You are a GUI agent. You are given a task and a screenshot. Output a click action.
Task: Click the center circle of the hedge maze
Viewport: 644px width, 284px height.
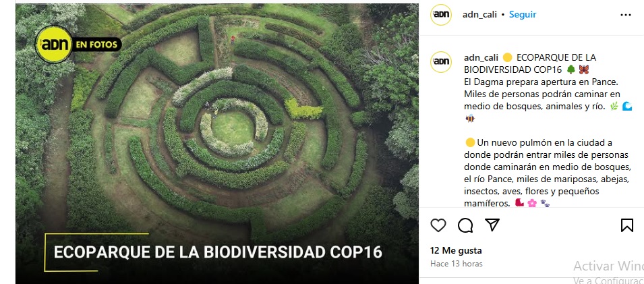pos(233,127)
